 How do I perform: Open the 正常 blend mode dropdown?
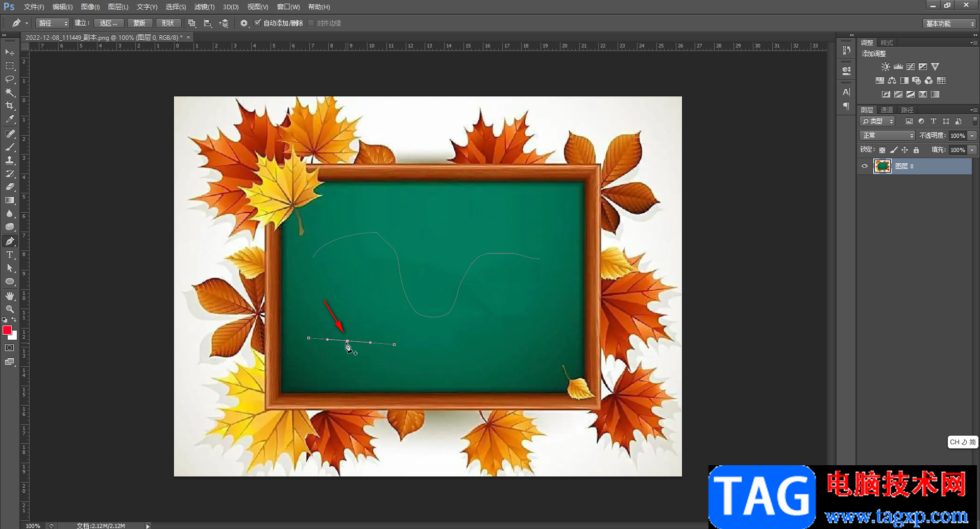click(x=887, y=136)
